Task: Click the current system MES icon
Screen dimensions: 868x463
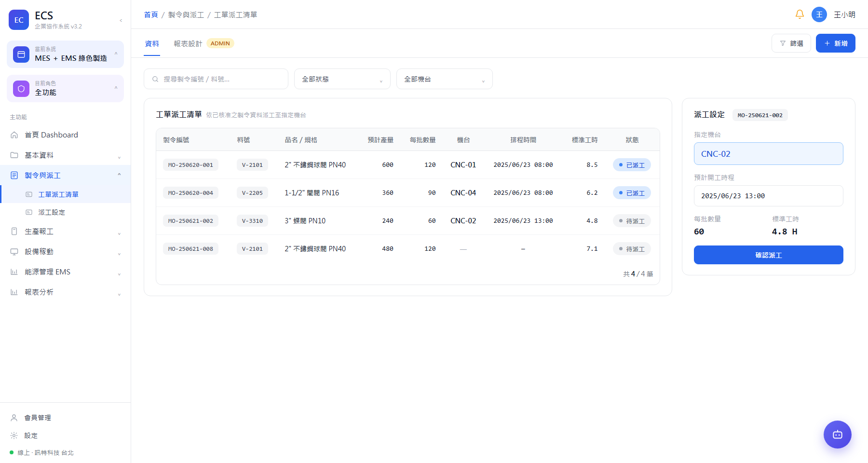Action: pyautogui.click(x=21, y=54)
